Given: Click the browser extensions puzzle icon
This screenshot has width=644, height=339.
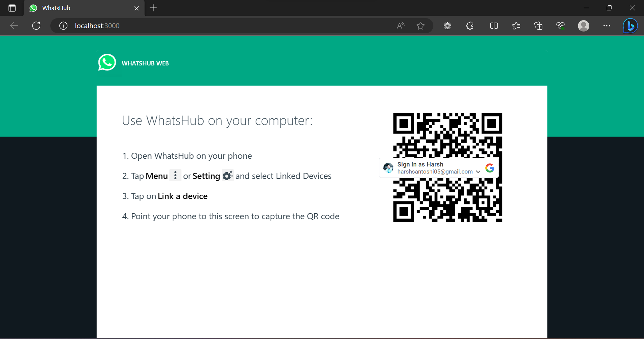Looking at the screenshot, I should 469,26.
